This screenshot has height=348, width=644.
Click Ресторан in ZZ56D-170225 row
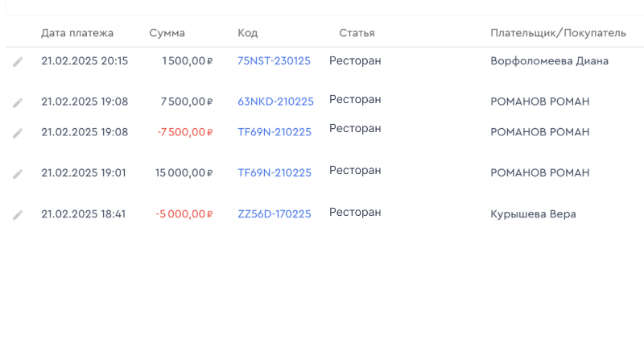355,213
